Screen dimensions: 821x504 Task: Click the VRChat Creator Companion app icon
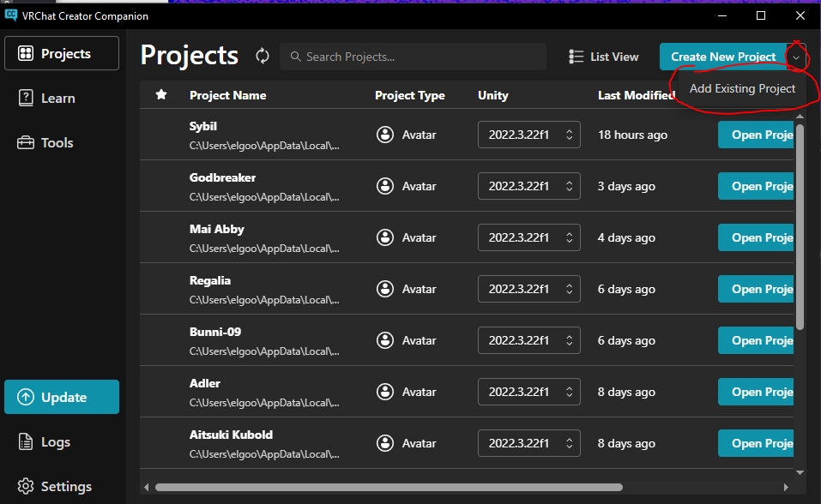(x=10, y=15)
